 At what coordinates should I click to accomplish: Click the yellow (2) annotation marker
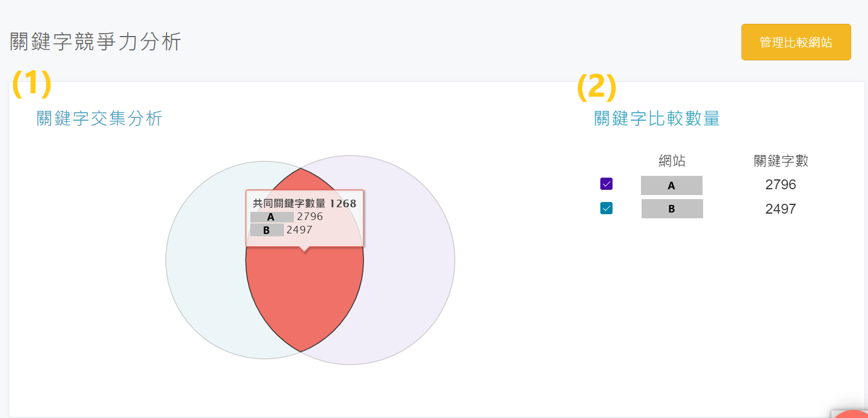click(596, 87)
